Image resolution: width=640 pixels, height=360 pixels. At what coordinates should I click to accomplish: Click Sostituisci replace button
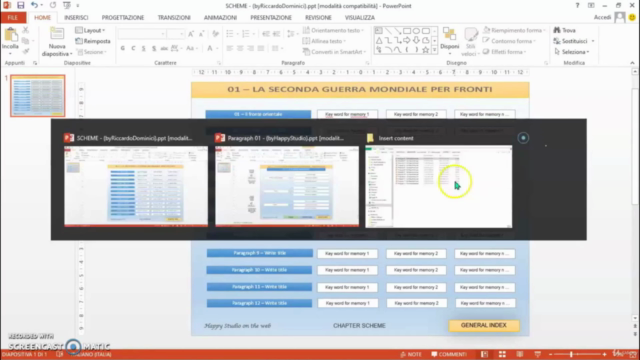pos(570,41)
